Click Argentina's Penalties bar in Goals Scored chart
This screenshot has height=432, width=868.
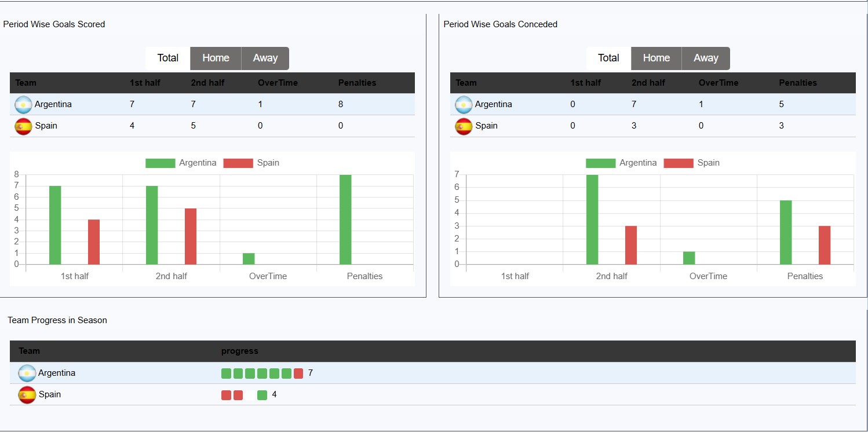click(x=345, y=219)
